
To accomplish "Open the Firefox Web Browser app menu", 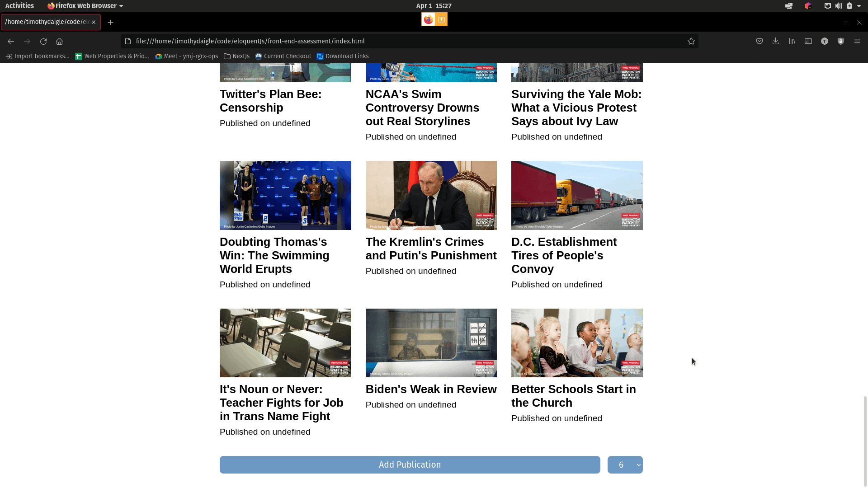I will 85,6.
